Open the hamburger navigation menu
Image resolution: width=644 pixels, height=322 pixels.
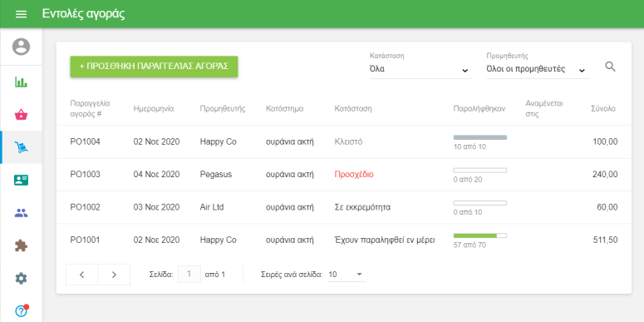[x=21, y=14]
